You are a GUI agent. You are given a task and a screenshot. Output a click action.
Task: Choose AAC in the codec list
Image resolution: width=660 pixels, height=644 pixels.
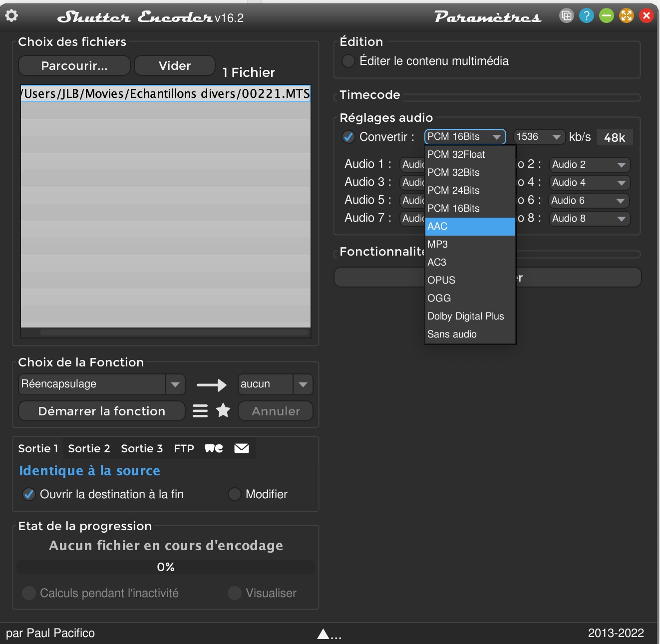(470, 227)
